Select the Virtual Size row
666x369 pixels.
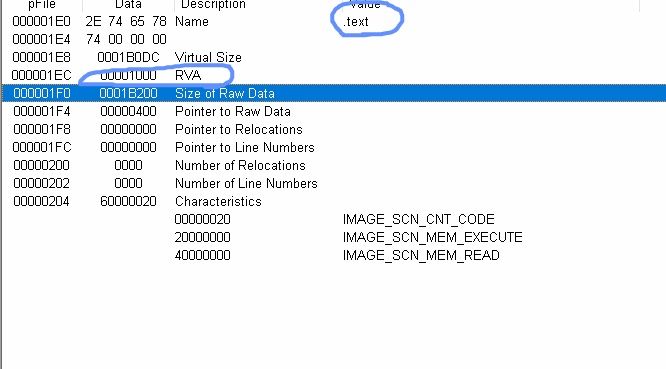tap(334, 57)
